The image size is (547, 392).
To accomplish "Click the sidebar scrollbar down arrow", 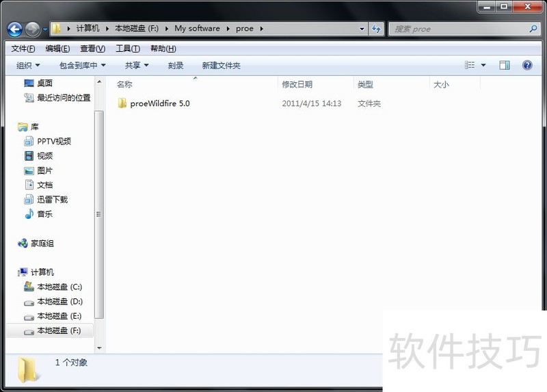I will [x=99, y=348].
